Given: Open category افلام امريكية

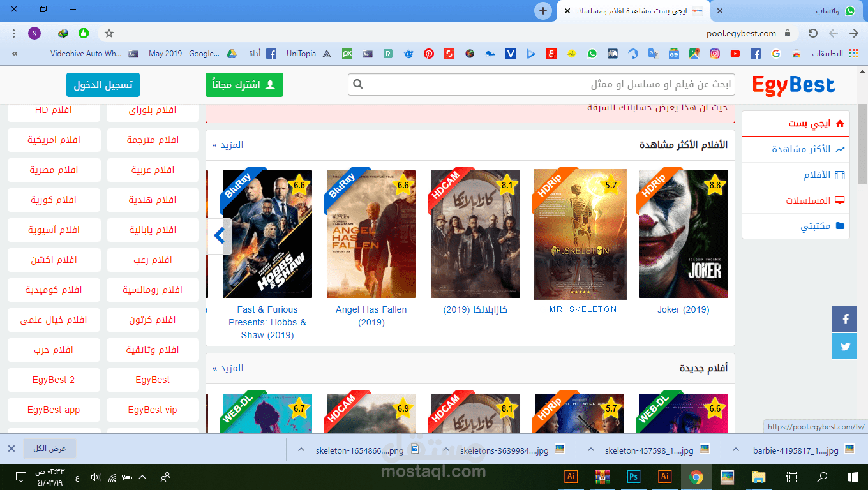Looking at the screenshot, I should [54, 140].
